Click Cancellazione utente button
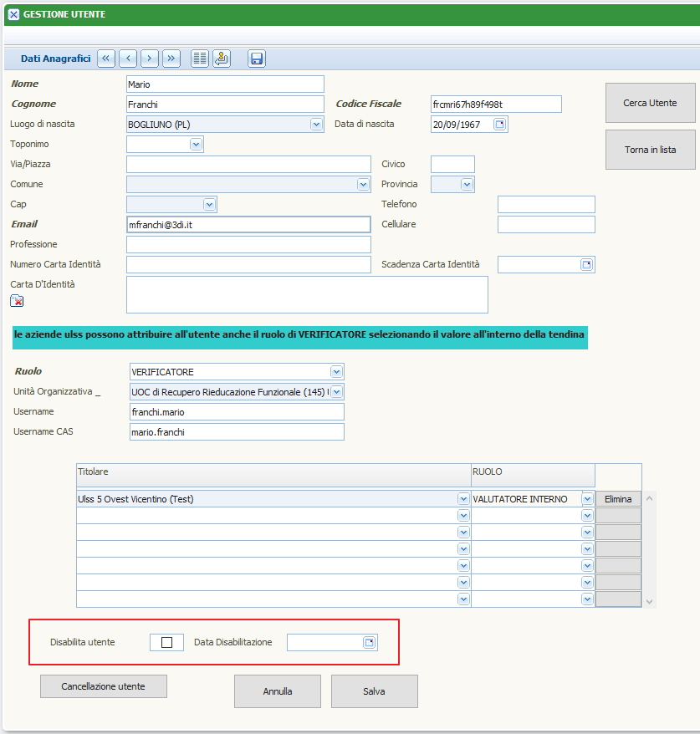This screenshot has height=734, width=700. tap(104, 686)
